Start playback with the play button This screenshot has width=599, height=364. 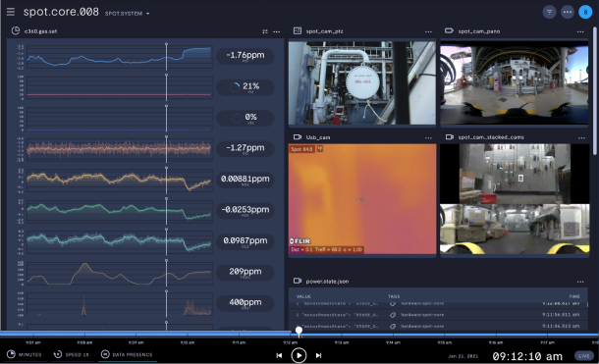click(x=299, y=355)
